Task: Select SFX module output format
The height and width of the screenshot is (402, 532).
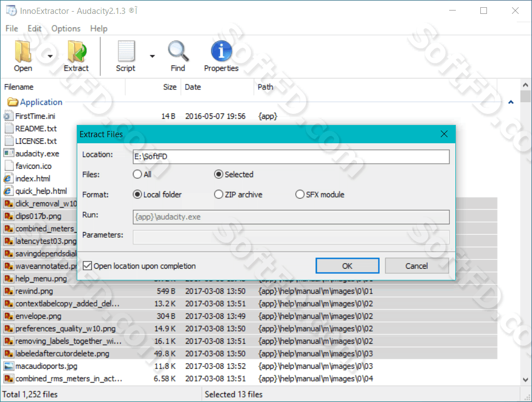Action: (300, 194)
